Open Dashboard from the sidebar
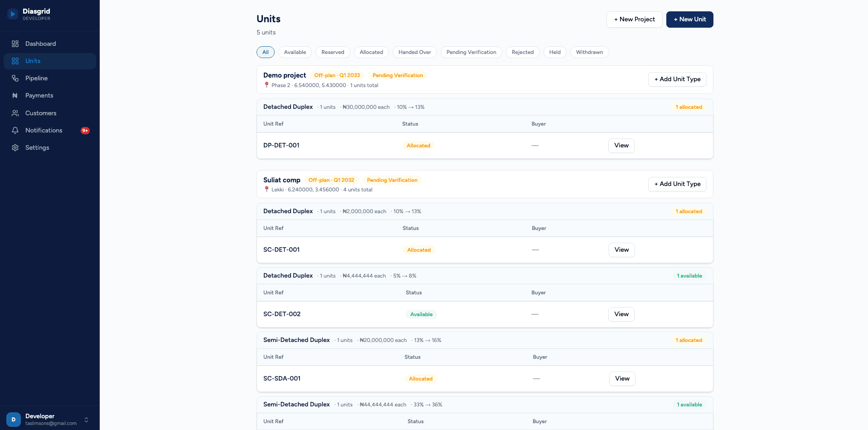This screenshot has height=430, width=868. [x=50, y=44]
